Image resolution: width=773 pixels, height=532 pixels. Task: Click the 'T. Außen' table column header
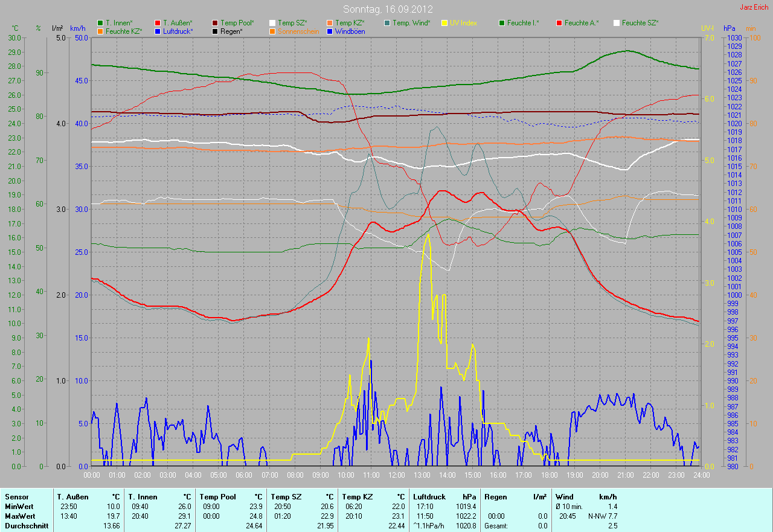[x=73, y=497]
